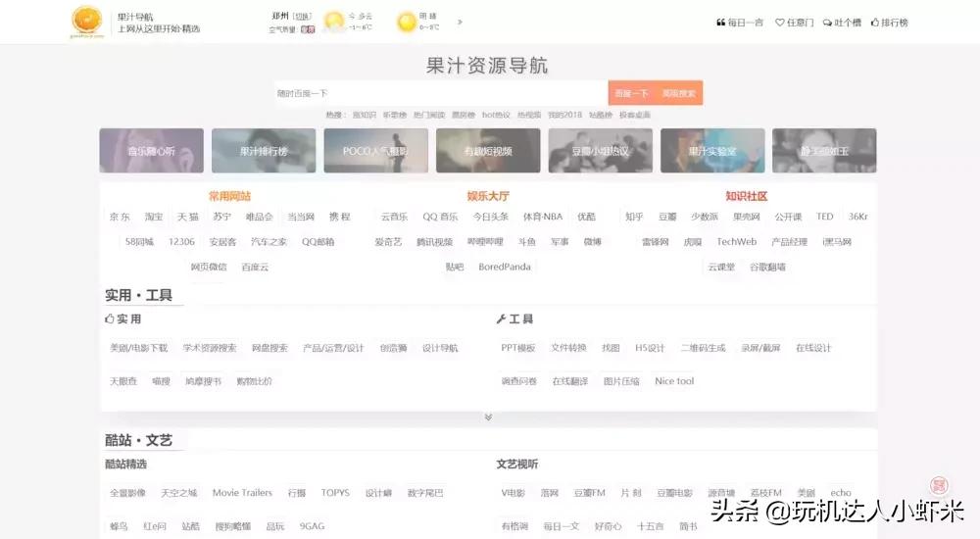
Task: Open 美剧/电影下载 link
Action: click(139, 348)
